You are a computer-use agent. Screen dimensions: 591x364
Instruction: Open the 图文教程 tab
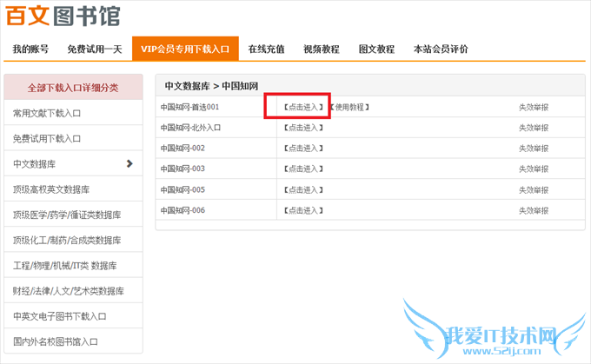[x=376, y=49]
